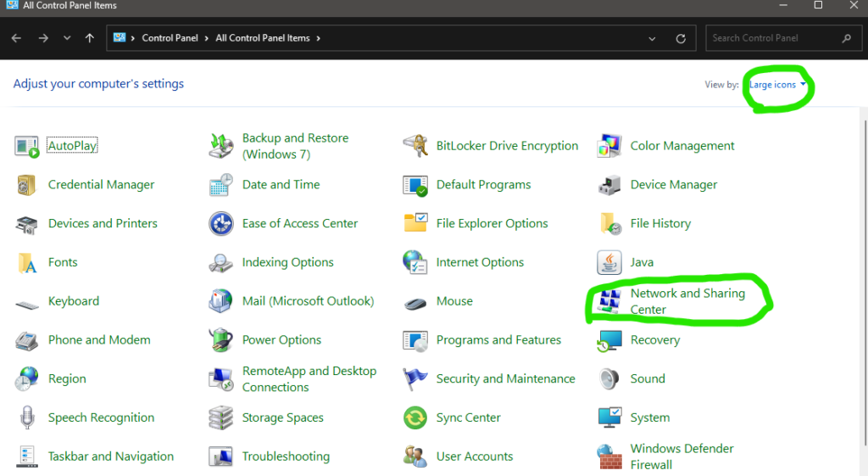Go forward using the forward arrow

(x=43, y=38)
